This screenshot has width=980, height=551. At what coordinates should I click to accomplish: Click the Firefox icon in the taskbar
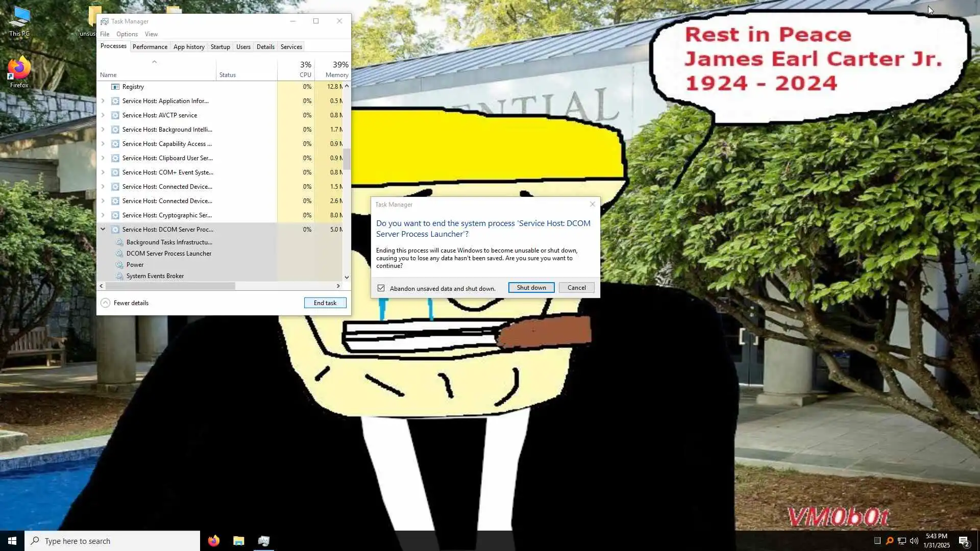(213, 541)
